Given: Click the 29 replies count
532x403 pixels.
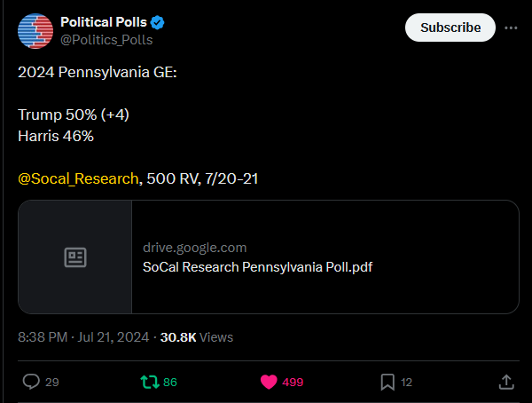Looking at the screenshot, I should 52,382.
